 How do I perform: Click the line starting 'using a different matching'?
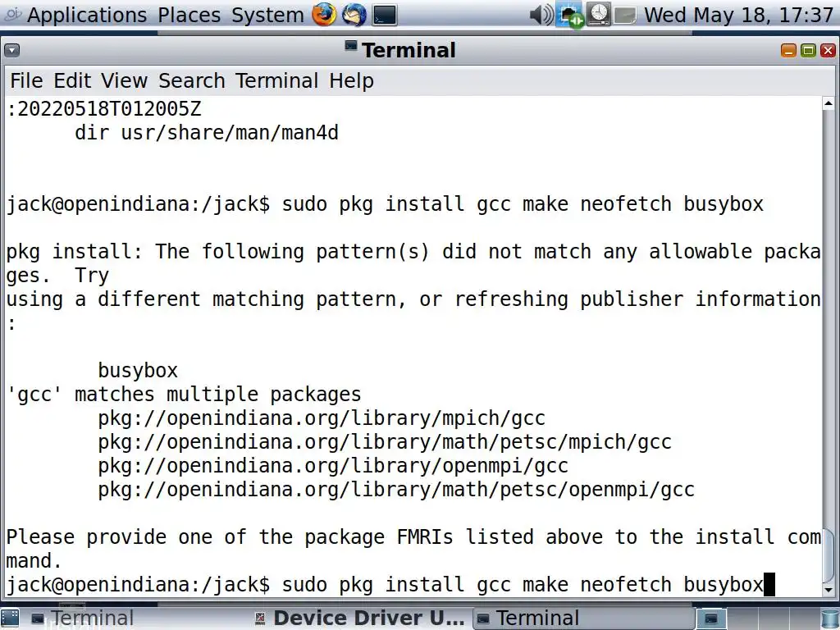pyautogui.click(x=413, y=299)
